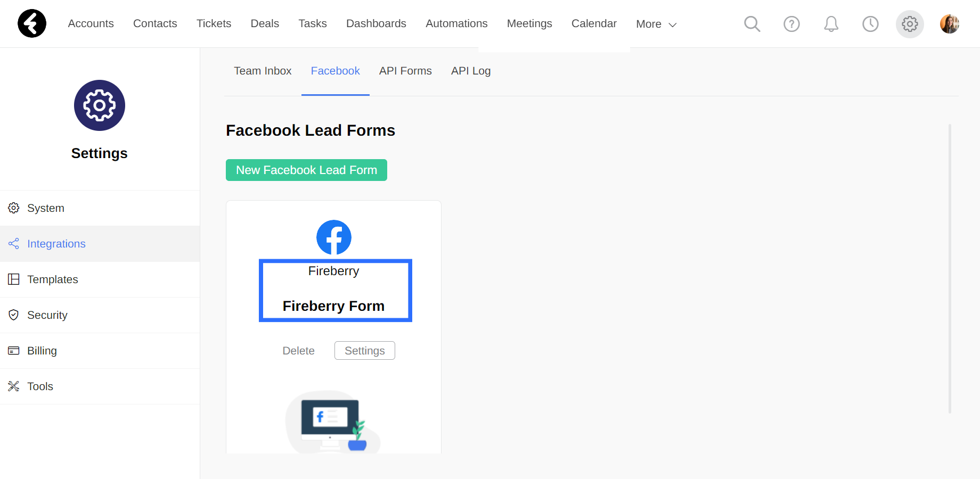The width and height of the screenshot is (980, 479).
Task: Open the notifications bell icon
Action: pos(831,24)
